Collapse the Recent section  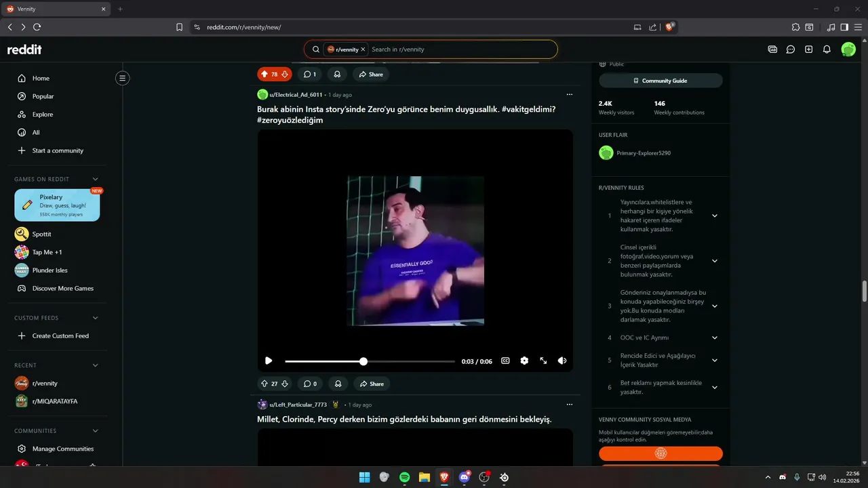tap(95, 365)
